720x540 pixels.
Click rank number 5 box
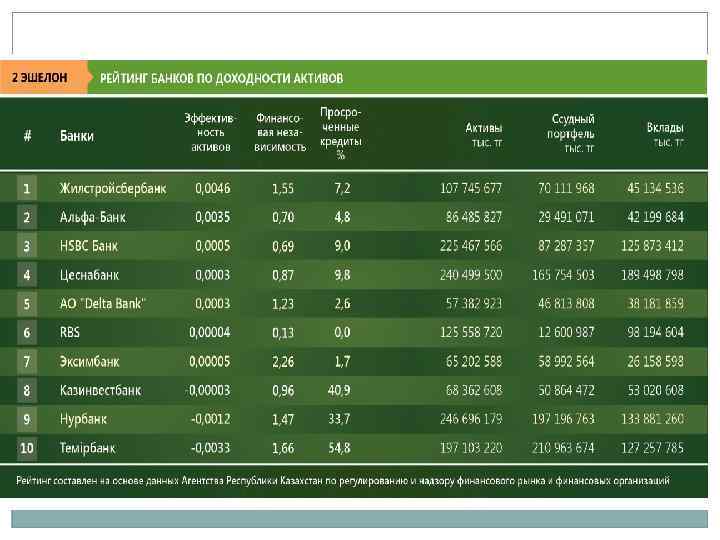point(27,304)
